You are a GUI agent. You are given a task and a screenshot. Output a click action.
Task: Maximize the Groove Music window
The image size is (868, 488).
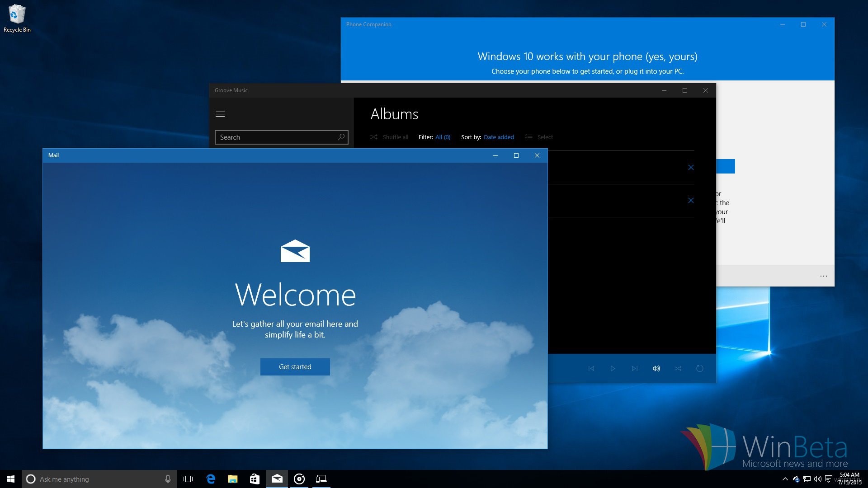point(685,90)
